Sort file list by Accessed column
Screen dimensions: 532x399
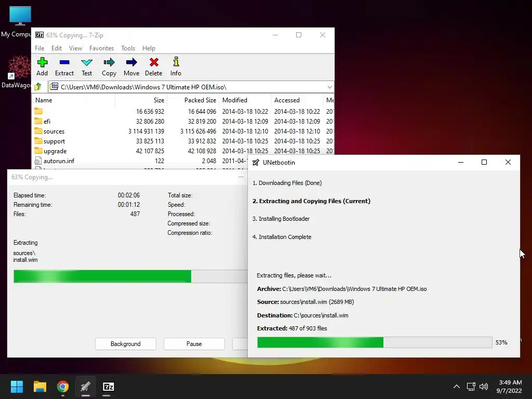297,100
